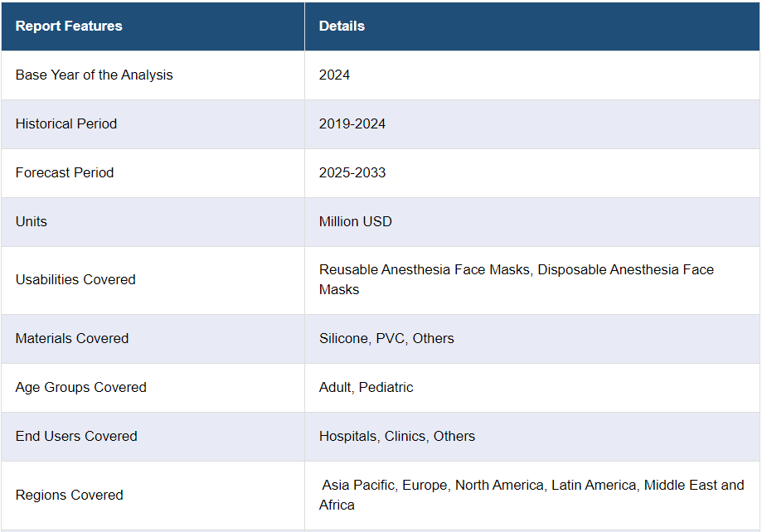Select the Usabilities Covered row label

[x=75, y=279]
